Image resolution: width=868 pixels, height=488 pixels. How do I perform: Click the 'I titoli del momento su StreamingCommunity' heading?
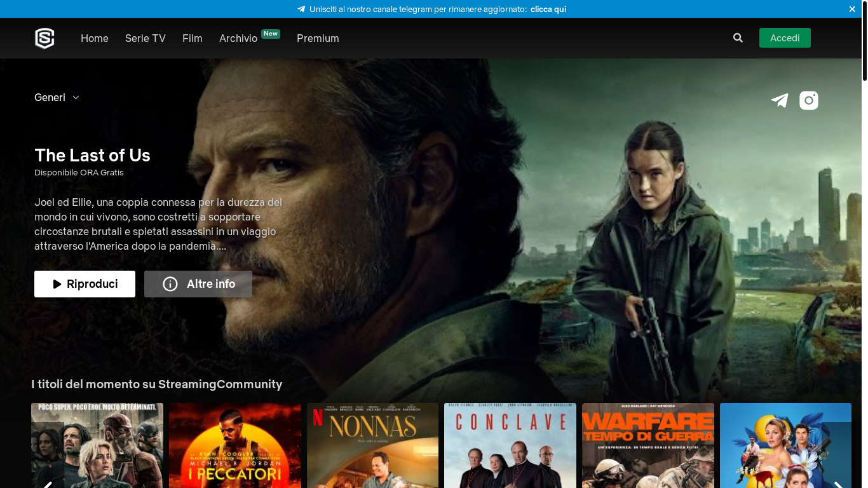coord(157,384)
